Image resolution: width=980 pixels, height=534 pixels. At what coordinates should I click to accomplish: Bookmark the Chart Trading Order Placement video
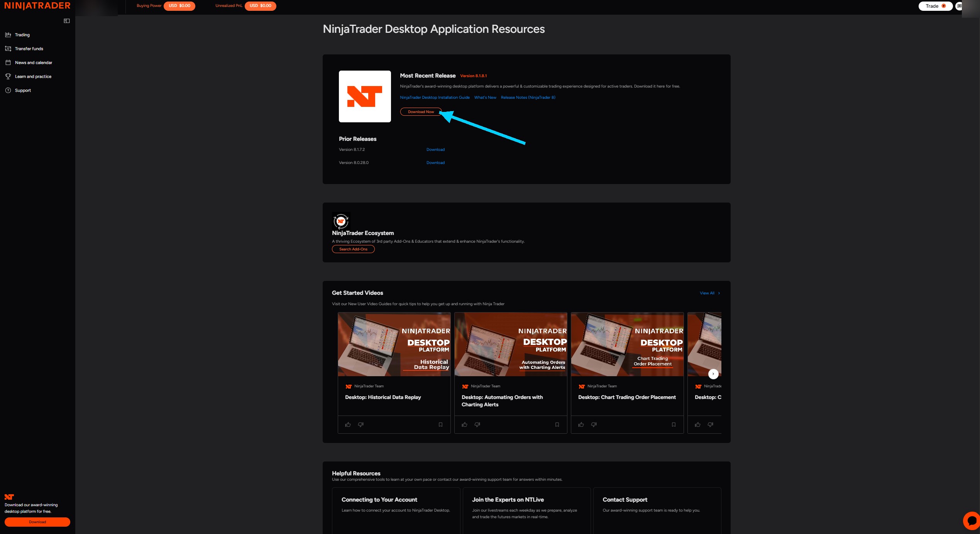coord(674,424)
